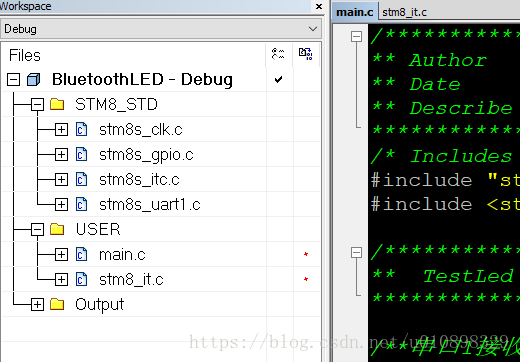Image resolution: width=520 pixels, height=362 pixels.
Task: Open the Debug configuration dropdown
Action: pos(161,29)
